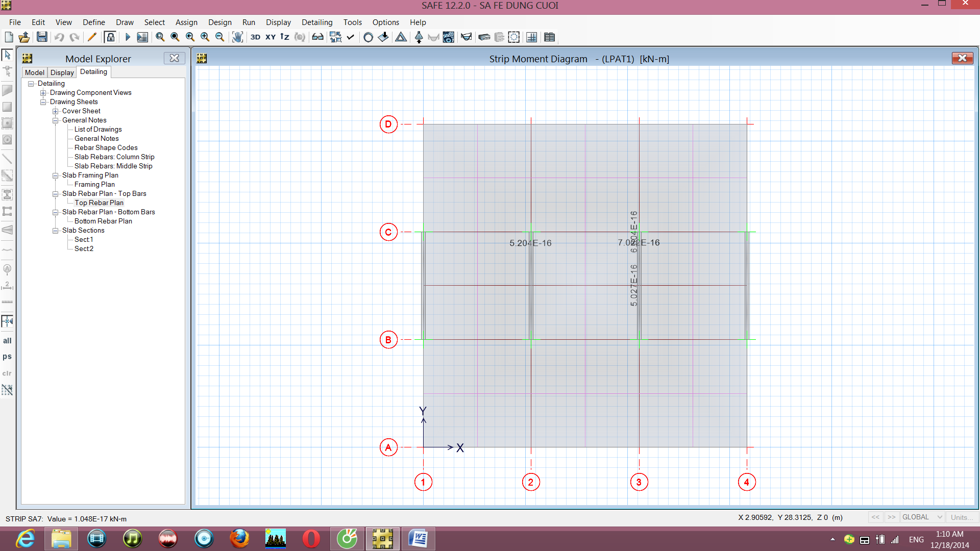The width and height of the screenshot is (980, 551).
Task: Select Rebar Shape Codes tree item
Action: coord(106,148)
